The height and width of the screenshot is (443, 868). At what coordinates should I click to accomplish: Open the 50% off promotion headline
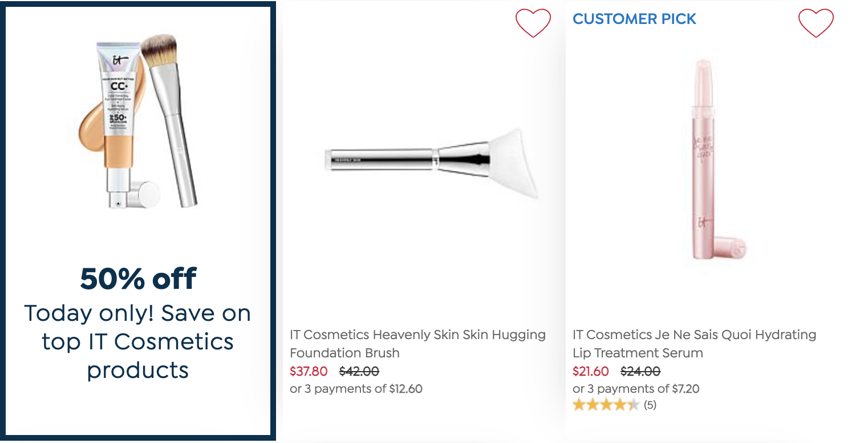[138, 279]
